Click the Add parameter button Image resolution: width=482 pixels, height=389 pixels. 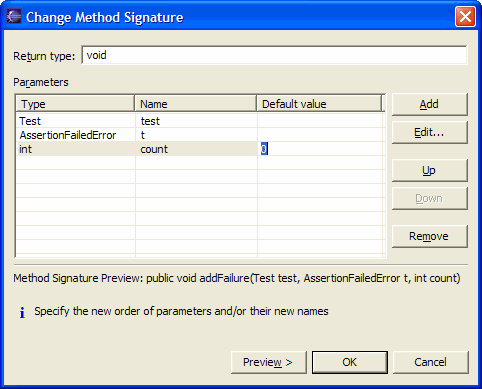click(429, 104)
